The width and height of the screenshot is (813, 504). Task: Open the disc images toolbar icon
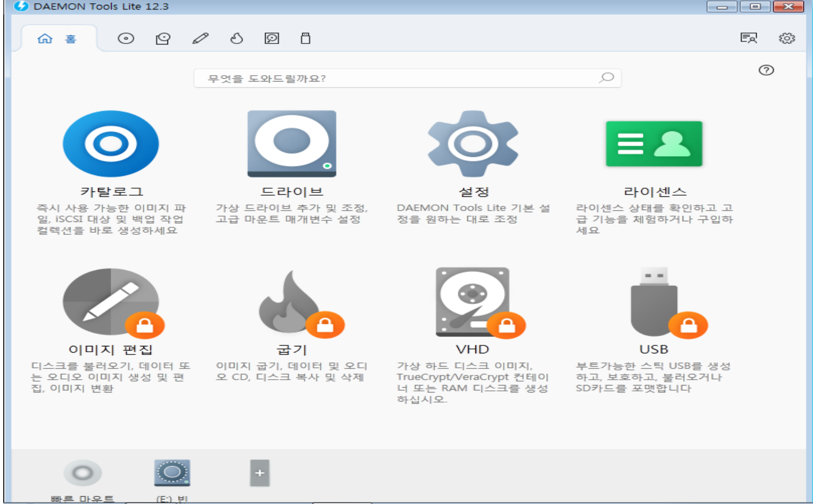pyautogui.click(x=126, y=39)
